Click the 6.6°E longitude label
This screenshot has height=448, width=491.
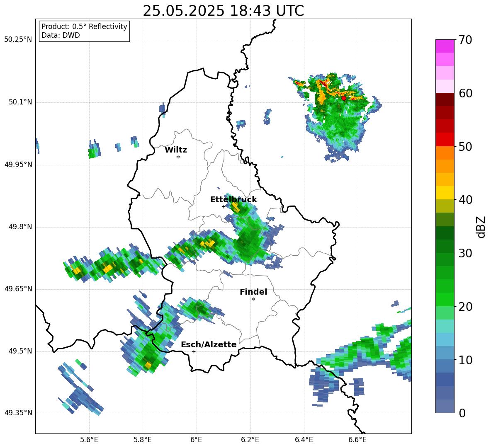pos(357,440)
